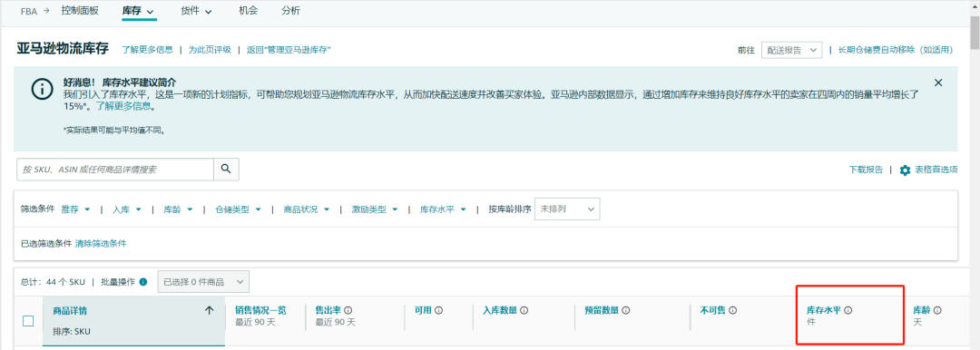Click info icon next to 入库数量

[524, 310]
